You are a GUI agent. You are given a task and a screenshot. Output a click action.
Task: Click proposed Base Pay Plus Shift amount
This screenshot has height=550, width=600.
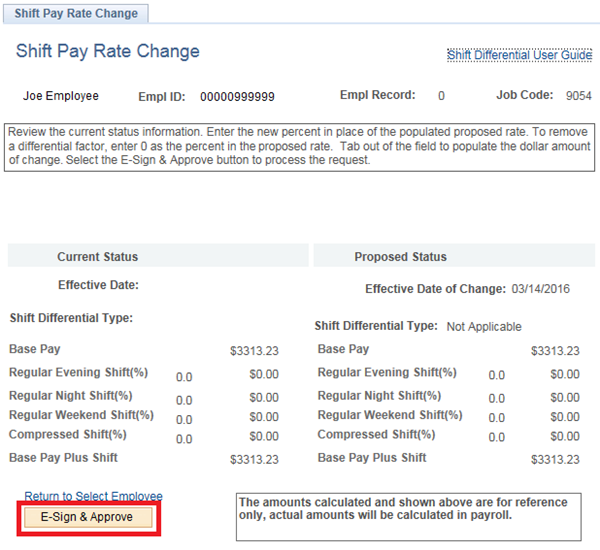coord(555,460)
